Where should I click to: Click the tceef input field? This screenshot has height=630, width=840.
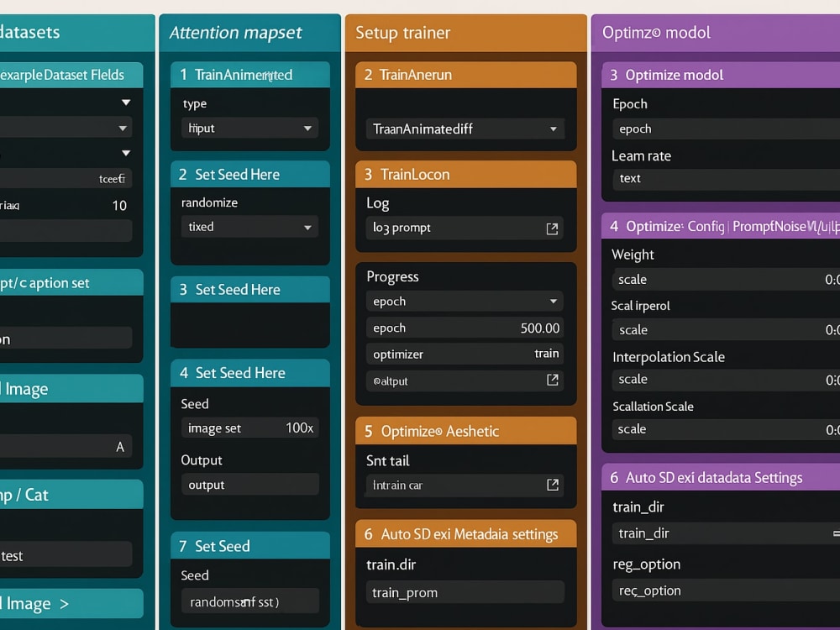point(66,178)
